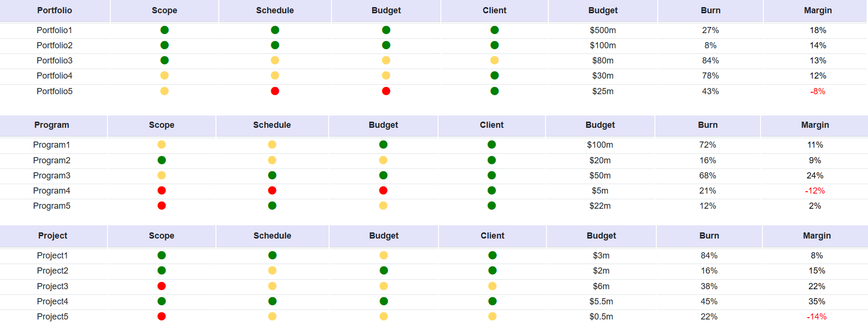The height and width of the screenshot is (328, 868).
Task: Click Project5's yellow Client status dot
Action: click(492, 316)
